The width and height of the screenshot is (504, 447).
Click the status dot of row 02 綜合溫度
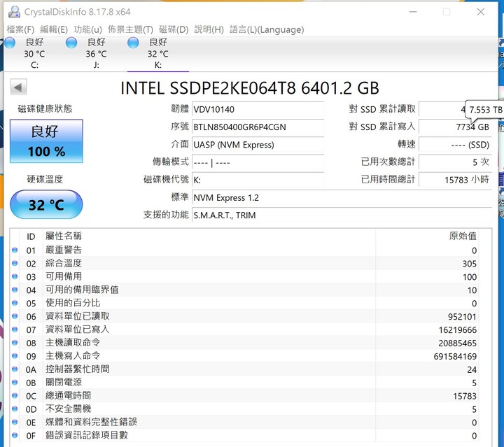15,263
